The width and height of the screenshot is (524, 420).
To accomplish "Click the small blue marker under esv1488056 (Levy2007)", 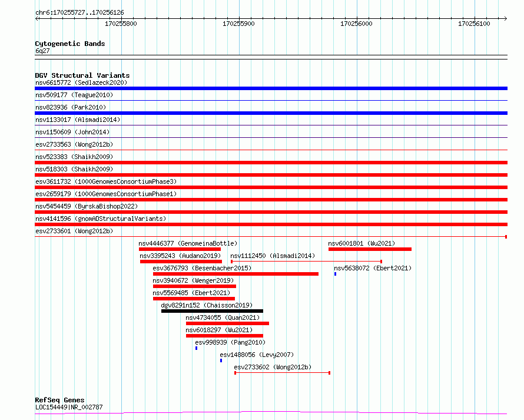I will click(x=221, y=361).
